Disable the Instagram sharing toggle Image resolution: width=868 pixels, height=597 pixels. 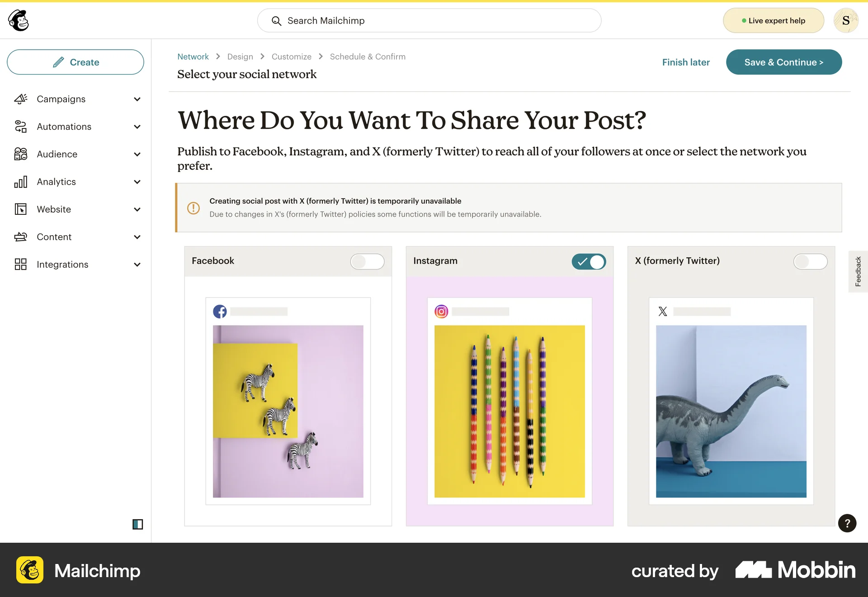coord(589,261)
